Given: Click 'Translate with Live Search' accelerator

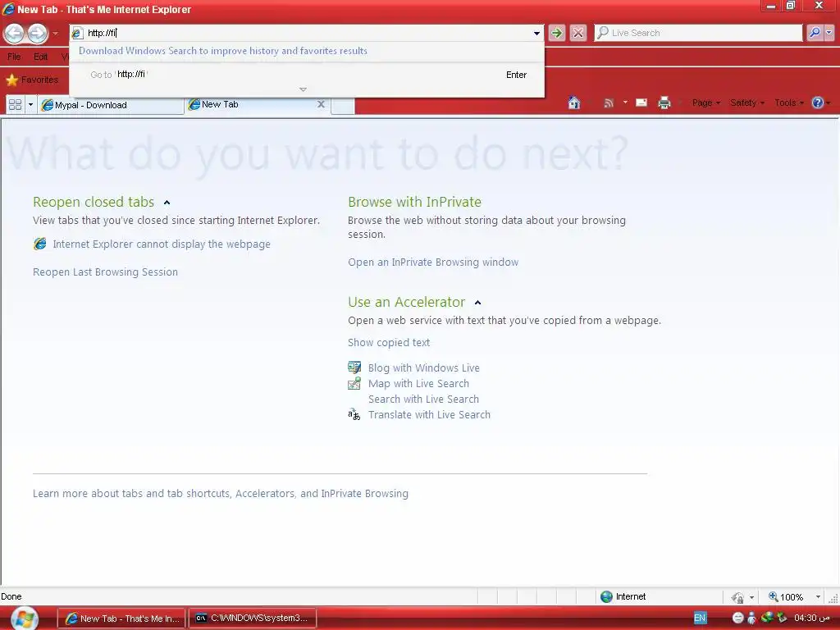Looking at the screenshot, I should tap(429, 414).
